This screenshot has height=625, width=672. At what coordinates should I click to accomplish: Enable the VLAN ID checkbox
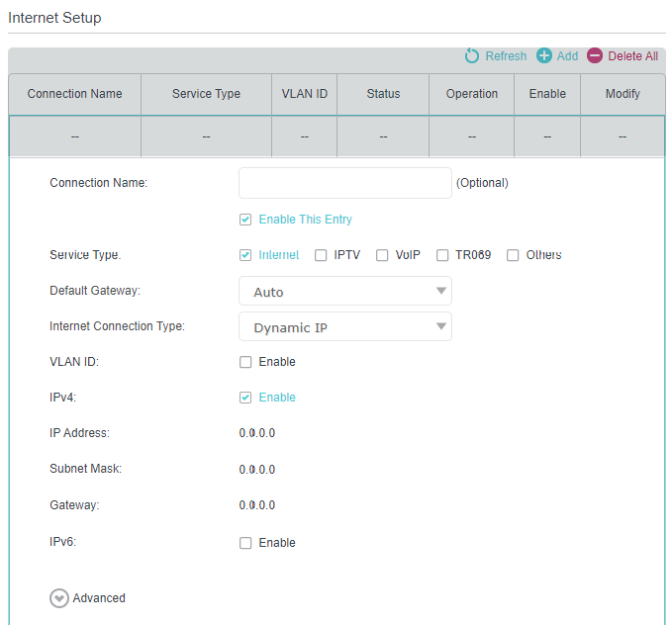[x=245, y=362]
